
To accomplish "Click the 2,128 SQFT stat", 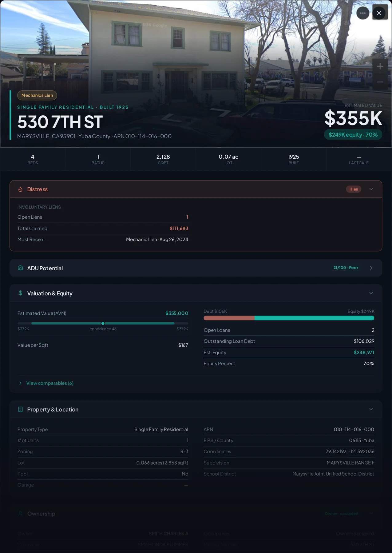I will point(163,159).
